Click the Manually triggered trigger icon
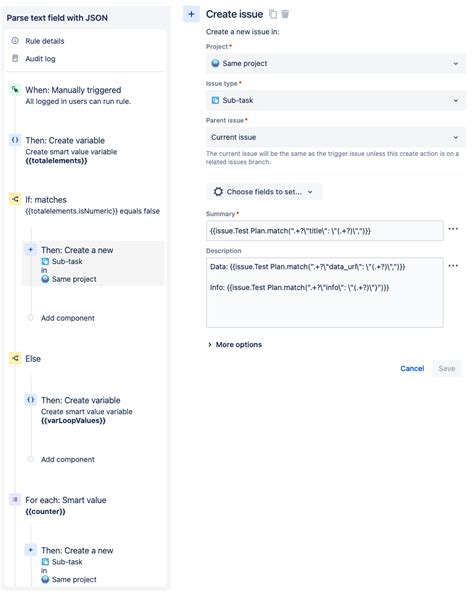 [15, 90]
